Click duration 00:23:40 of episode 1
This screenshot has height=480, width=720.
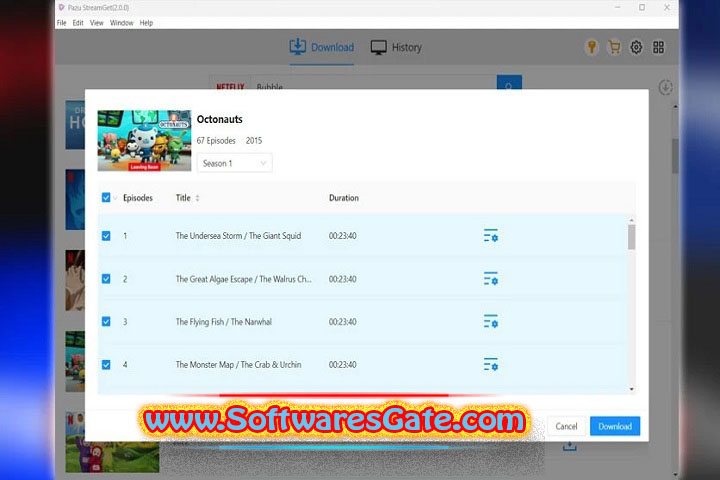pos(343,236)
